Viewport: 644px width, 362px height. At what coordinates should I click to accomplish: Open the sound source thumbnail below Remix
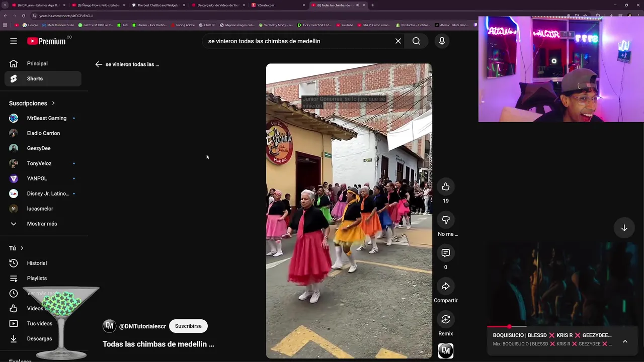(x=445, y=351)
